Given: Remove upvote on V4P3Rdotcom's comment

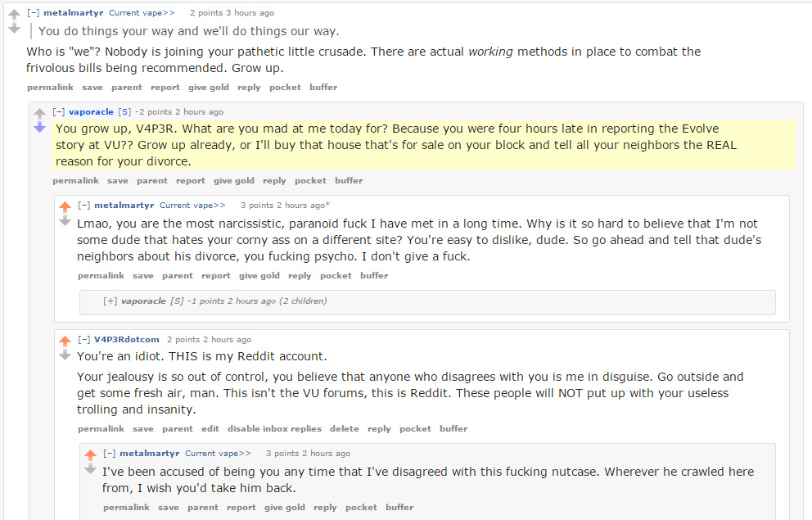Looking at the screenshot, I should pos(65,341).
